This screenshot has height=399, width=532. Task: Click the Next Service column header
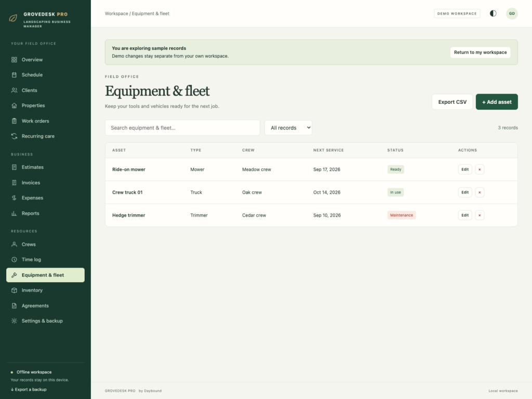tap(328, 150)
